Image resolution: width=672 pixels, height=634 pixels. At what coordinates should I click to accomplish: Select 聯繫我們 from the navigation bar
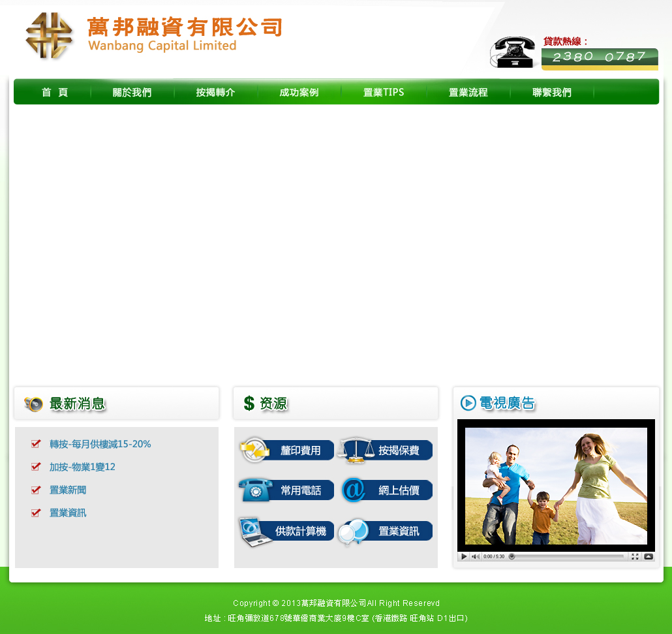(x=552, y=93)
